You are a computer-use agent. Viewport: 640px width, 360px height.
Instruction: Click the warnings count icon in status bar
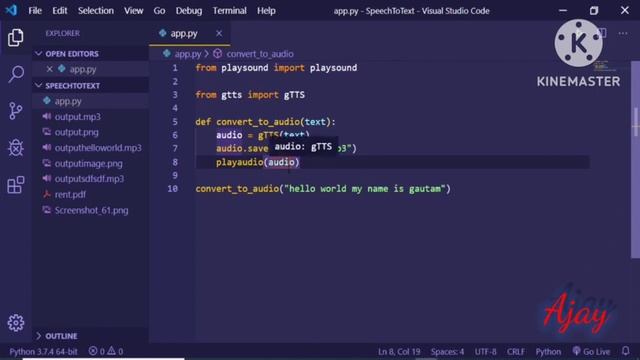111,351
